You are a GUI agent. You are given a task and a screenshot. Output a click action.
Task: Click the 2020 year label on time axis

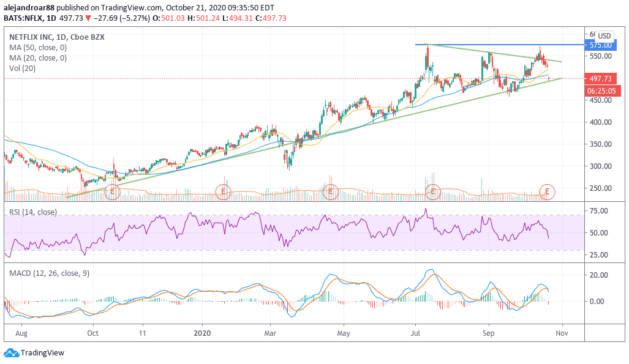pyautogui.click(x=202, y=333)
